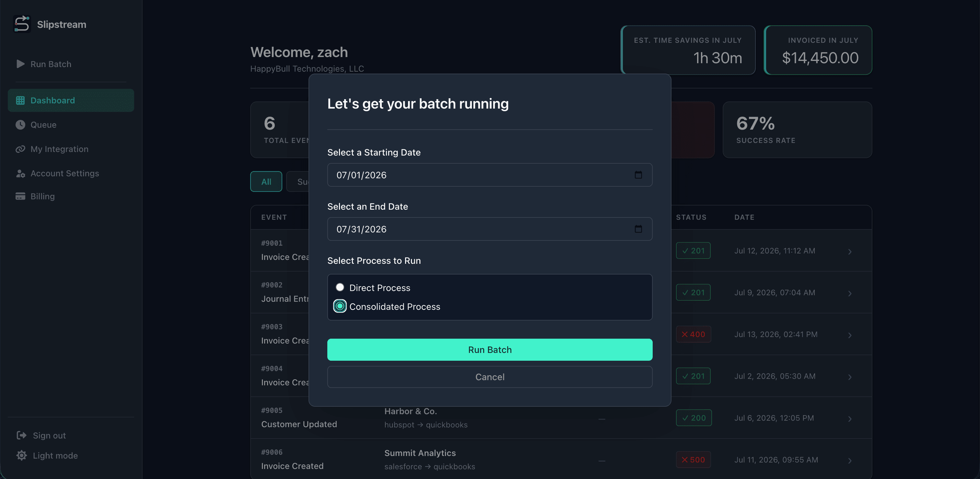Click the Invoiced in July $14,450.00 card
Screen dimensions: 980x479
point(818,50)
